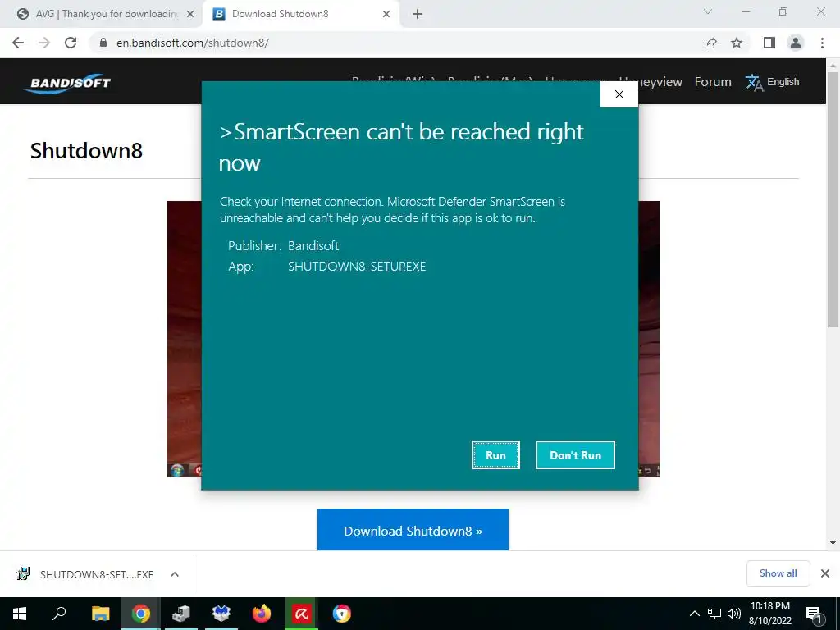The width and height of the screenshot is (840, 630).
Task: Click the volume tray icon
Action: (x=733, y=614)
